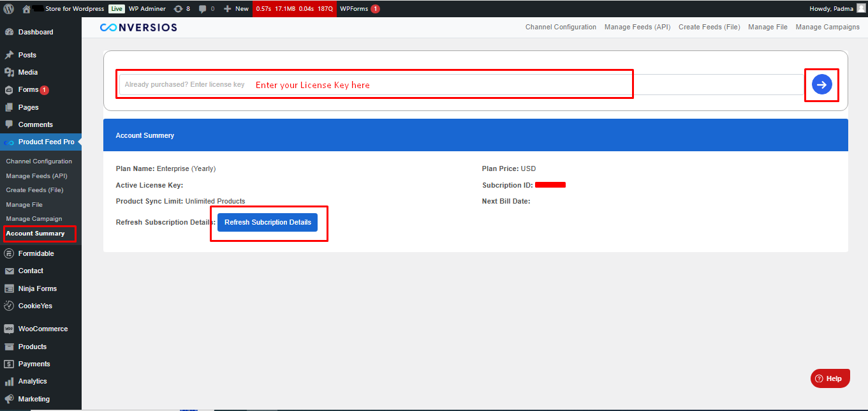Open Manage Feeds (API) in top navigation
868x411 pixels.
coord(637,27)
